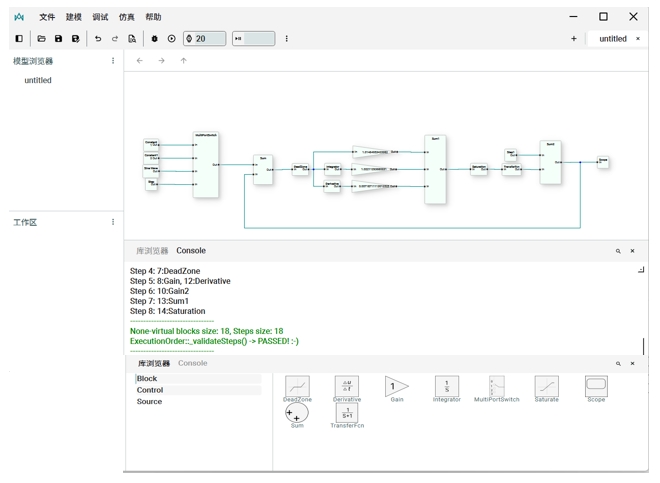
Task: Click the save file icon
Action: (x=58, y=39)
